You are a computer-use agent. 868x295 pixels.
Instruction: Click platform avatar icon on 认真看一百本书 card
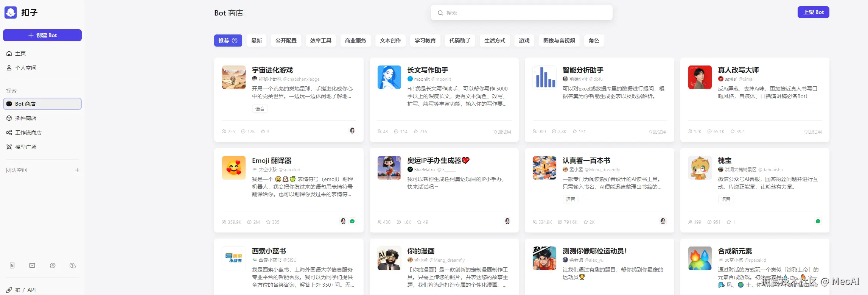[x=663, y=221]
